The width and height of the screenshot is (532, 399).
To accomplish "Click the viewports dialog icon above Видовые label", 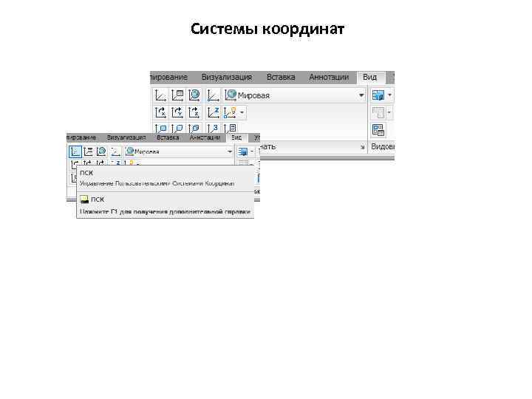I will (378, 130).
